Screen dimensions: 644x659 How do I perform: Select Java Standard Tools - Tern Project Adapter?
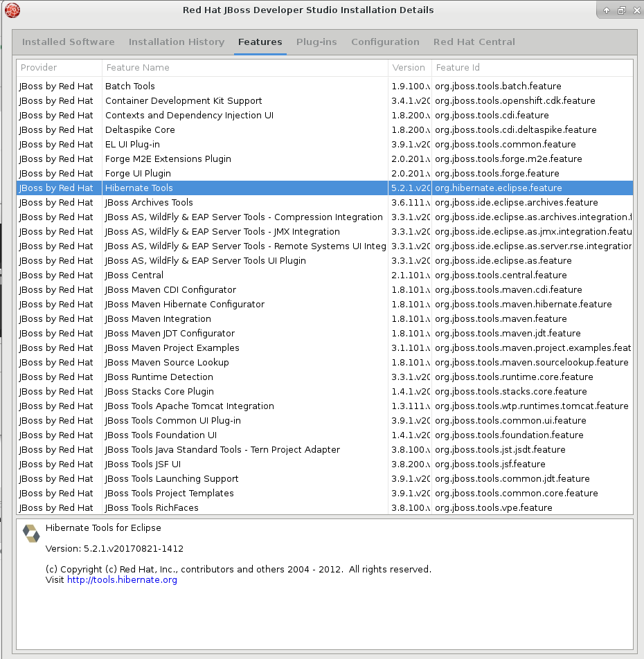pyautogui.click(x=325, y=450)
